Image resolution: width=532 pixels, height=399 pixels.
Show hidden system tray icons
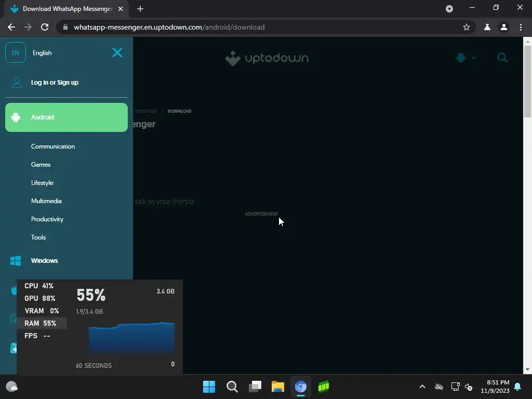pyautogui.click(x=422, y=387)
